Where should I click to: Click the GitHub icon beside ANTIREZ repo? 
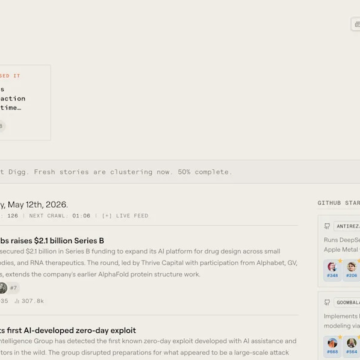click(x=327, y=226)
